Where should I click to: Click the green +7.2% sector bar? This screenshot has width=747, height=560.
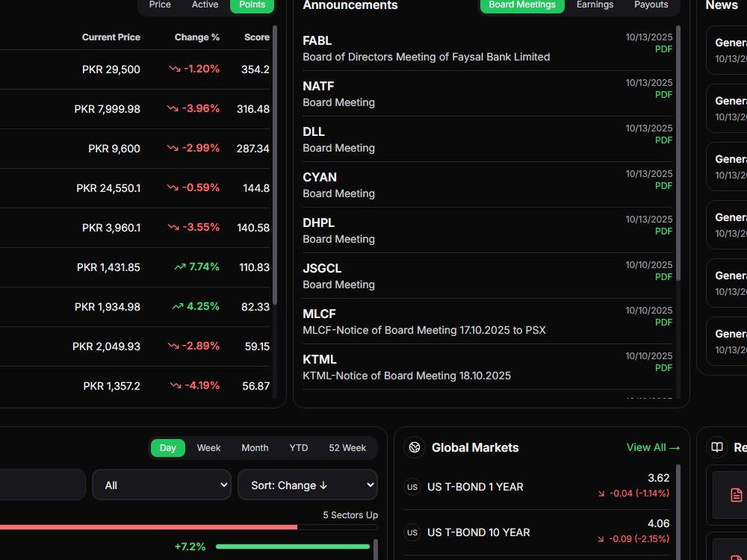pyautogui.click(x=293, y=547)
